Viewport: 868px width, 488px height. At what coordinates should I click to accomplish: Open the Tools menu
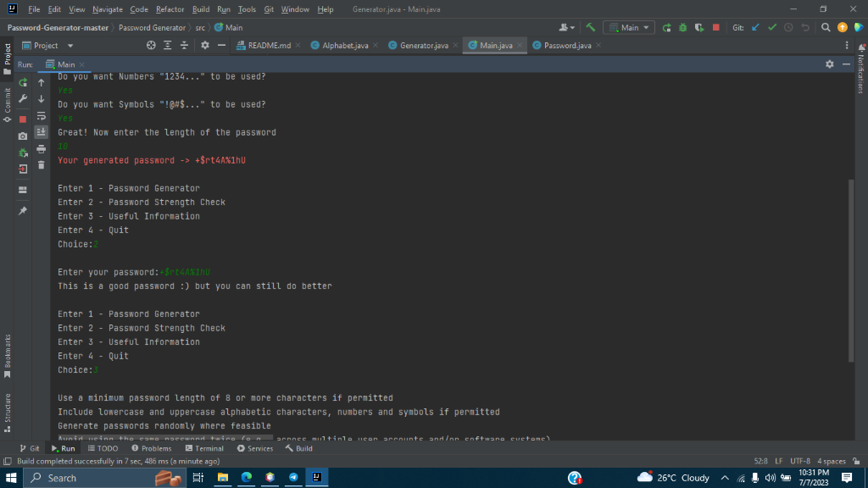pos(247,9)
